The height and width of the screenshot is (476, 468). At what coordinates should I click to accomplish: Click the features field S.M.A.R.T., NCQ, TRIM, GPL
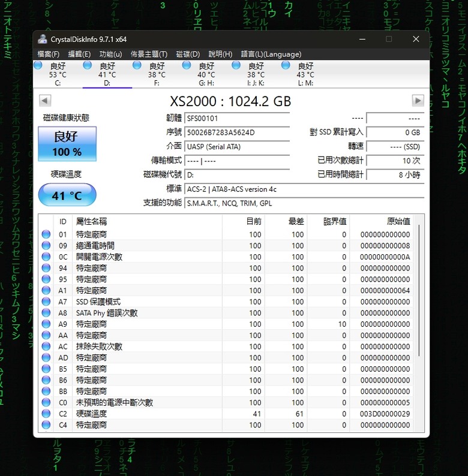pyautogui.click(x=304, y=203)
